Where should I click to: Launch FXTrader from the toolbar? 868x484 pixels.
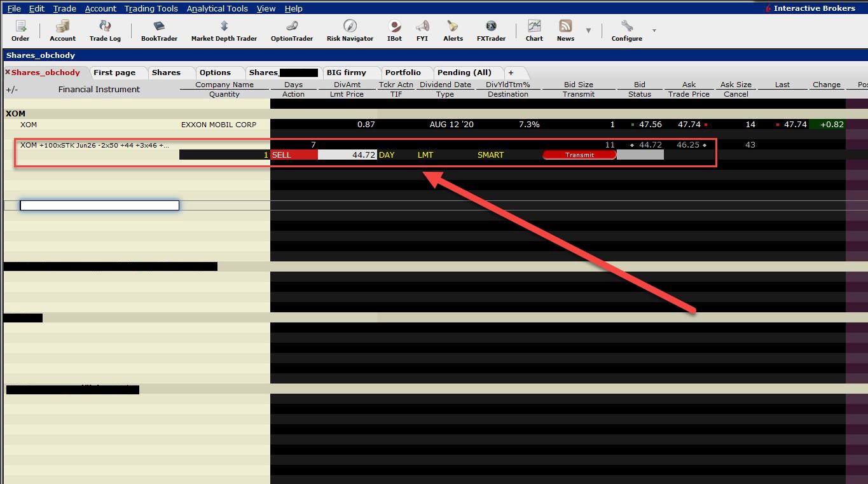491,27
